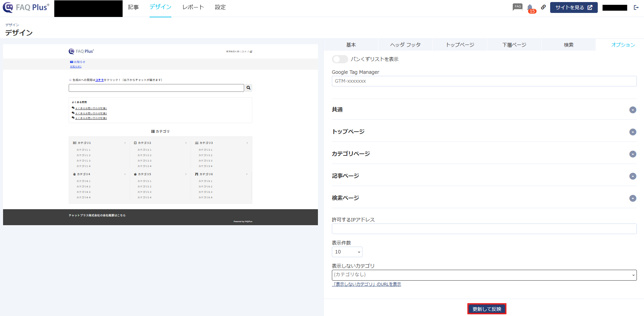Click チャットプラス株式会社の会社概要はこちら footer text
The width and height of the screenshot is (644, 316).
click(x=97, y=215)
